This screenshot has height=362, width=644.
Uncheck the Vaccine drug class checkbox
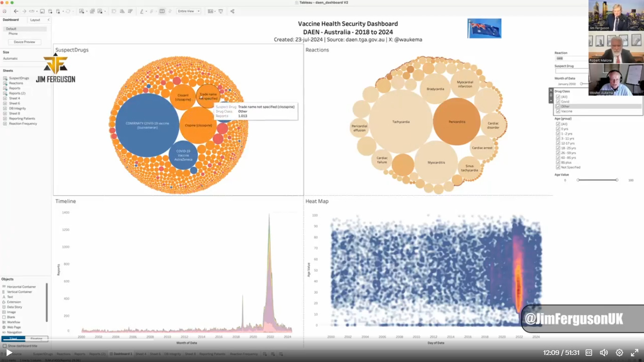point(558,111)
